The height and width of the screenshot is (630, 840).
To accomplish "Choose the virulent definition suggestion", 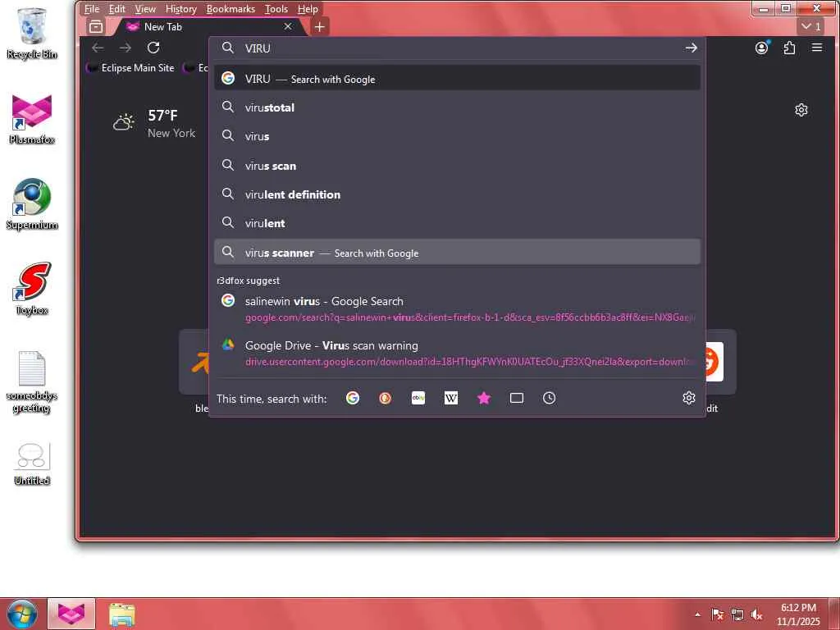I will (457, 194).
